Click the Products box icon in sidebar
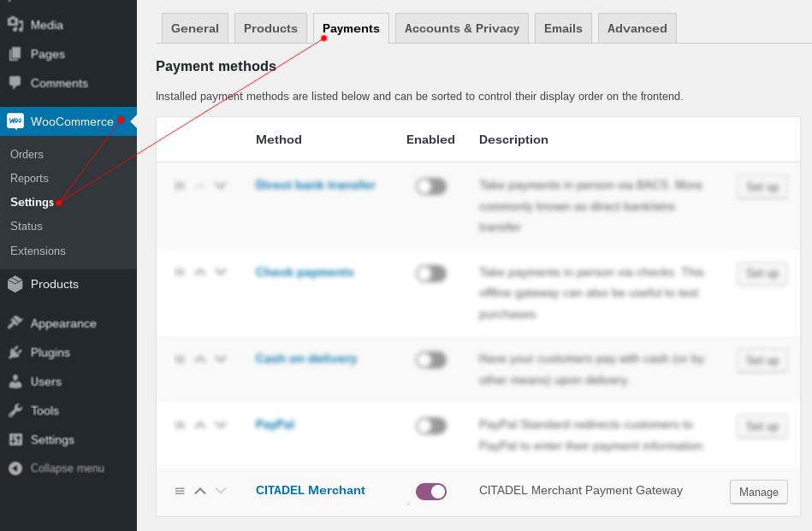Screen dimensions: 812x531 pyautogui.click(x=15, y=284)
